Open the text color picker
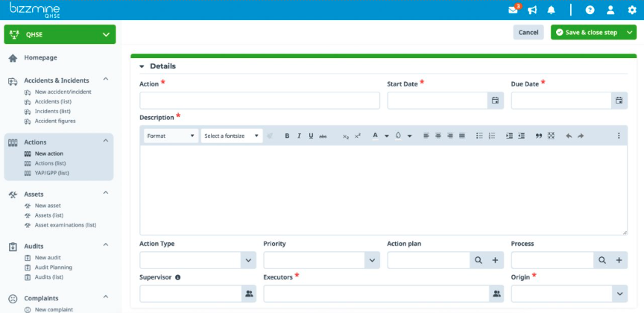The height and width of the screenshot is (313, 644). point(375,136)
